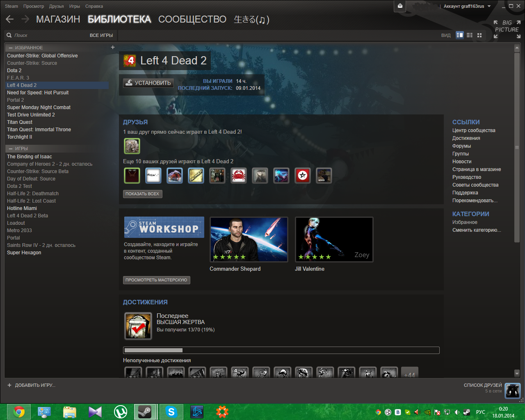Select the plain list view icon
This screenshot has width=525, height=420.
pos(470,35)
